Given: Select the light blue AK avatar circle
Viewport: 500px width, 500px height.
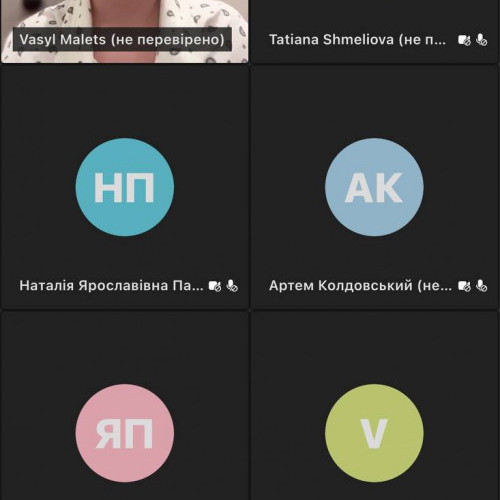Looking at the screenshot, I should coord(374,187).
